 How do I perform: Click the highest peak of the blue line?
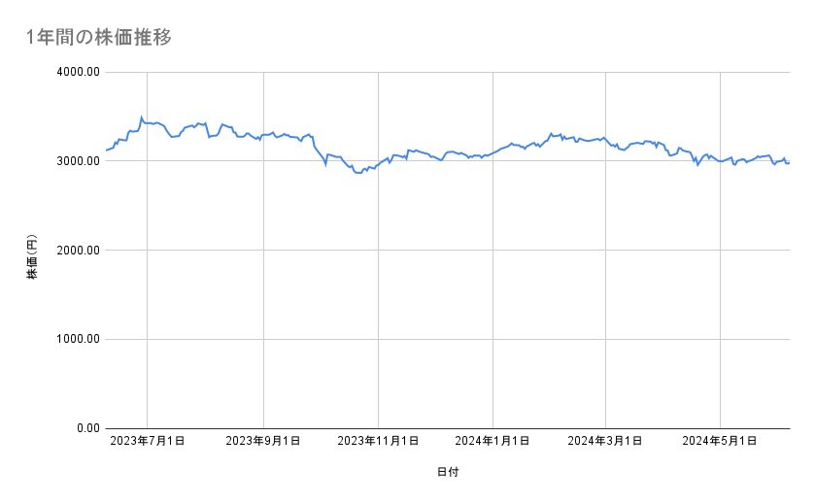point(142,117)
